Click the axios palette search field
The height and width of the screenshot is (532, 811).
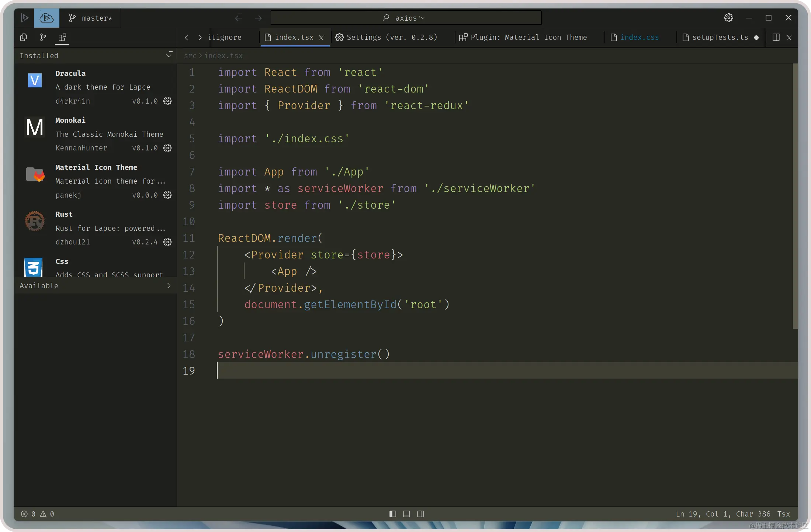point(406,18)
